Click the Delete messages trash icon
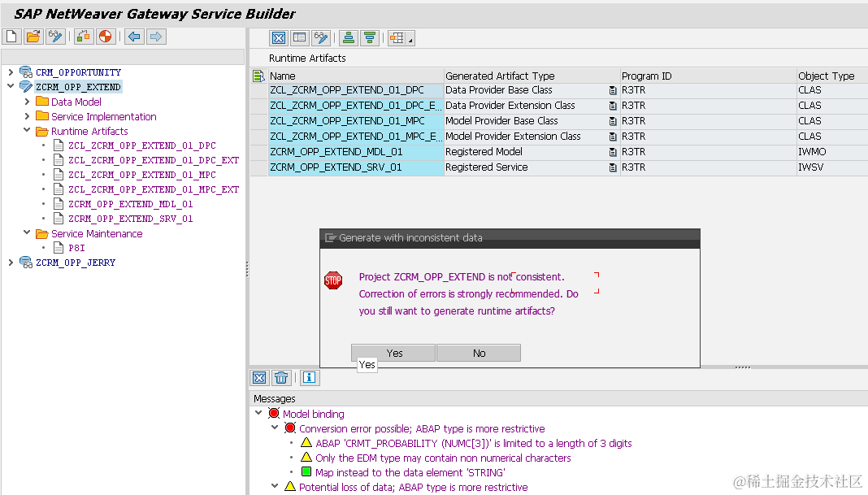The width and height of the screenshot is (868, 495). 281,378
